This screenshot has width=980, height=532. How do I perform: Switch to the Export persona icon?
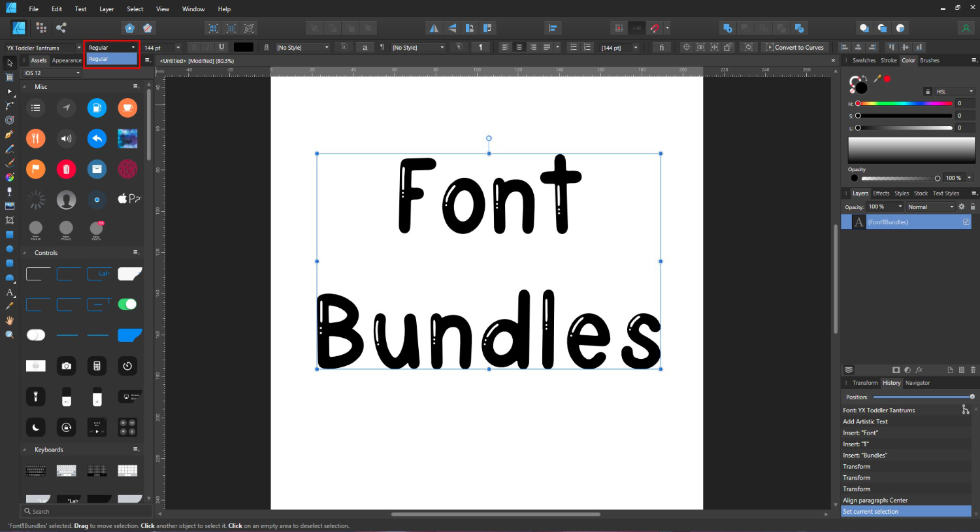coord(61,27)
